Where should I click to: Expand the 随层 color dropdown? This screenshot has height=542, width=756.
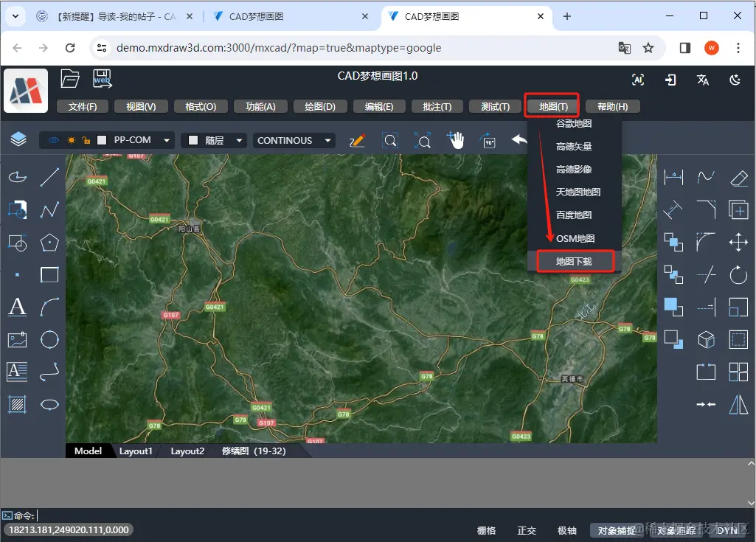[x=213, y=140]
